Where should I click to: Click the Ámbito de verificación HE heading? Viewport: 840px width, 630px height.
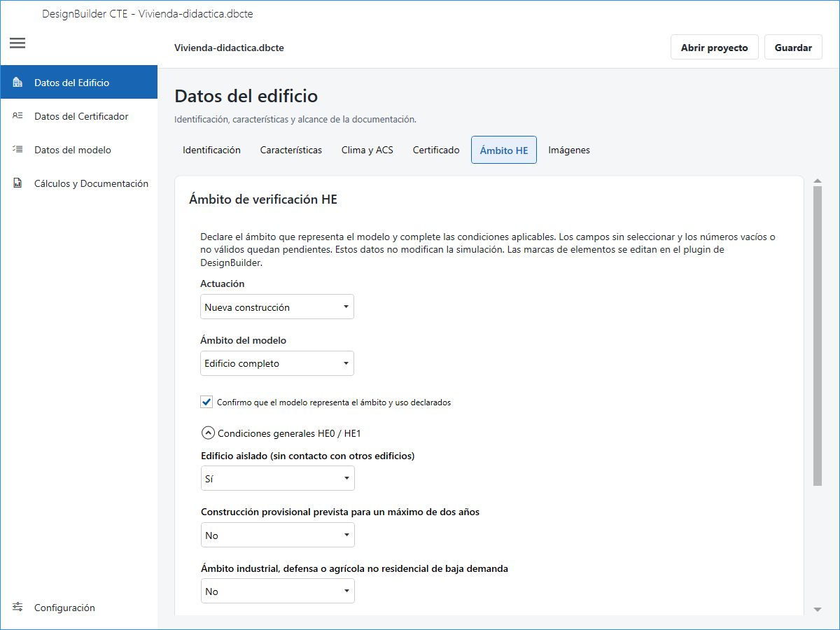click(x=263, y=199)
